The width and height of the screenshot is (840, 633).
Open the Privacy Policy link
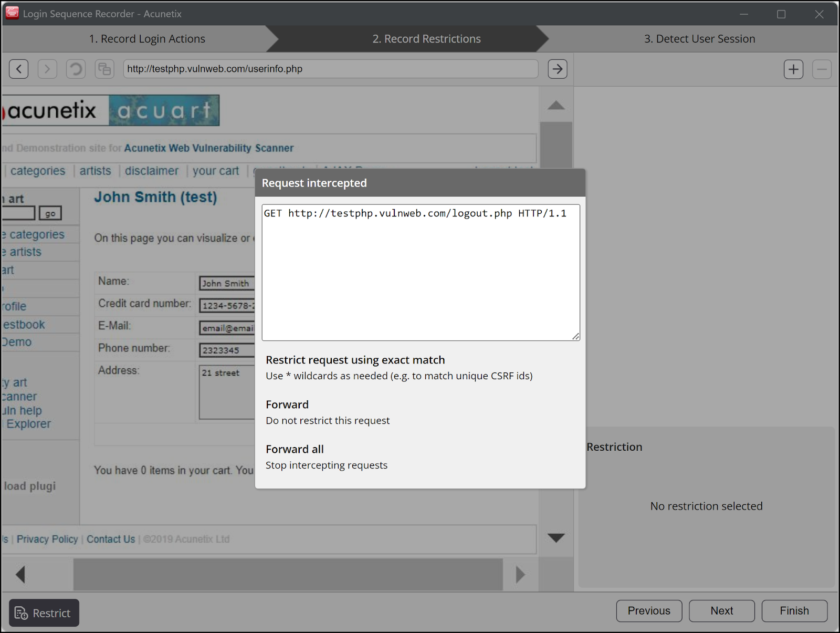click(47, 539)
